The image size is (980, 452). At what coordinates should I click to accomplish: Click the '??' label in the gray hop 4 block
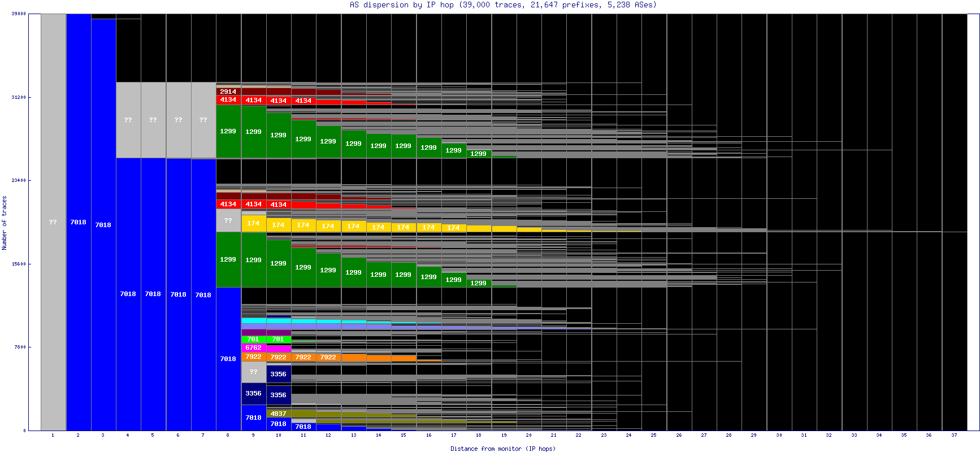(128, 120)
